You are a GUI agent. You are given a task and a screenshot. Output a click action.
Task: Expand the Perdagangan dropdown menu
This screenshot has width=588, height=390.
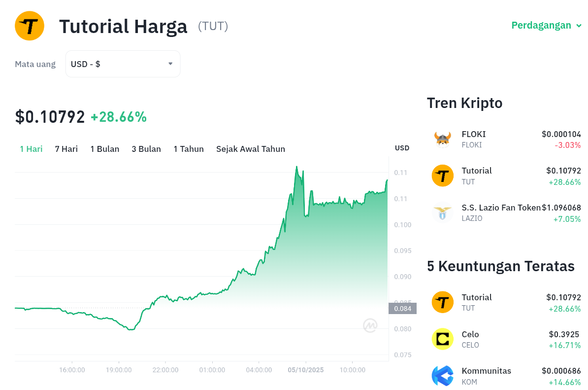(546, 25)
